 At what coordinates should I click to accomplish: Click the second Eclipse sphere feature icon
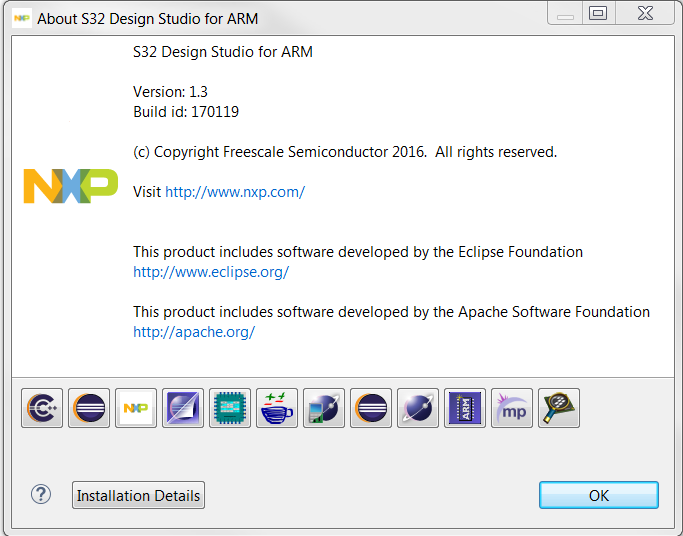[x=371, y=408]
